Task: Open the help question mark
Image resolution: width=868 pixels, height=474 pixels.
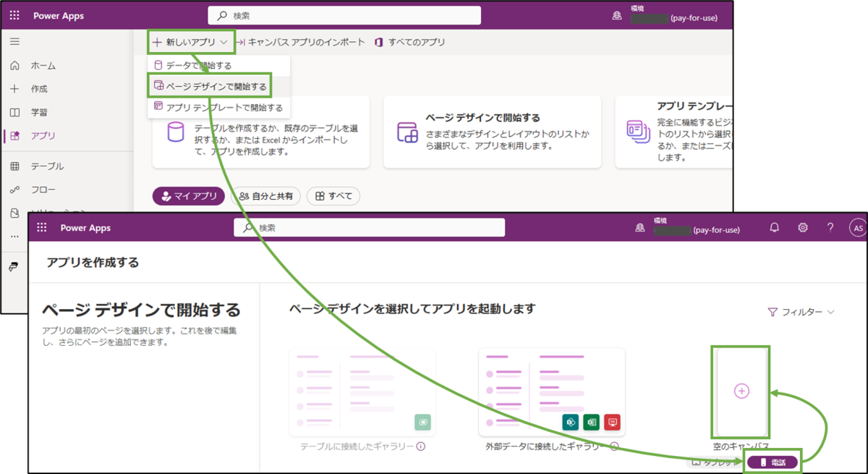Action: 830,227
